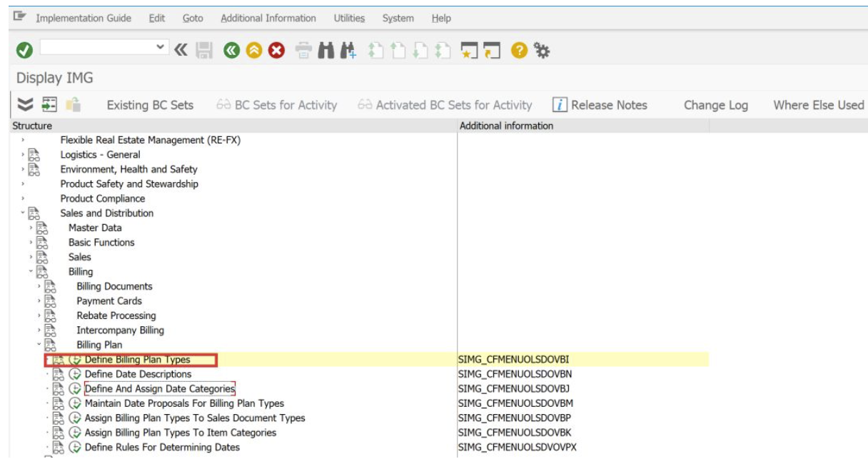Click the Customize Local Layout gear icon
This screenshot has height=459, width=868.
542,51
